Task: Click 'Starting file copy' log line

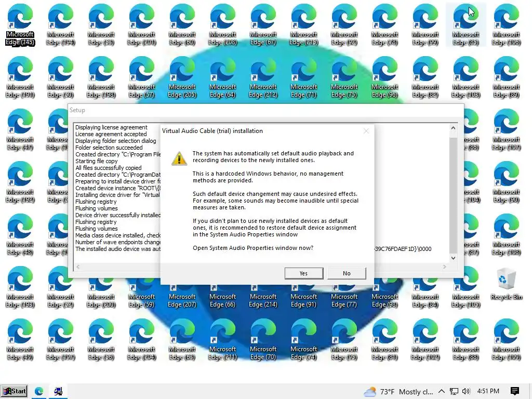Action: 96,161
